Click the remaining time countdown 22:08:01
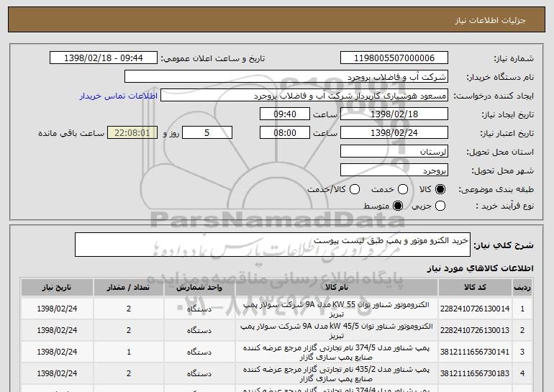554x392 pixels. tap(132, 133)
